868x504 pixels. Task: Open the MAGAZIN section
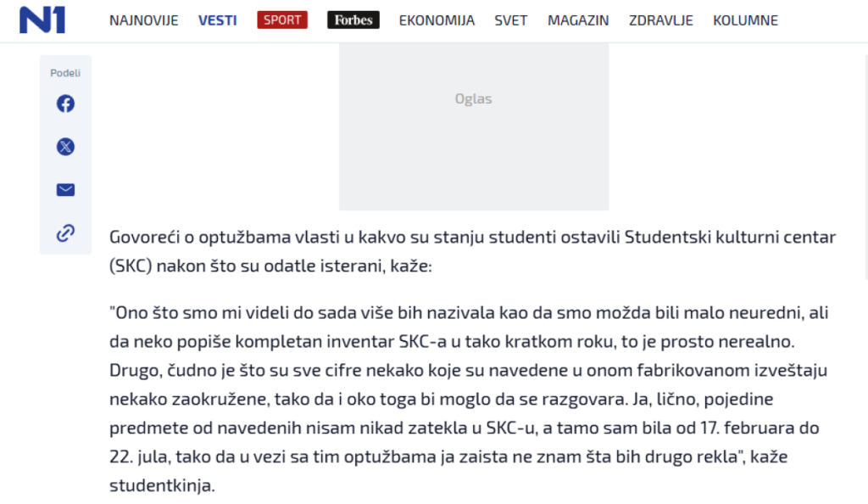click(x=578, y=20)
